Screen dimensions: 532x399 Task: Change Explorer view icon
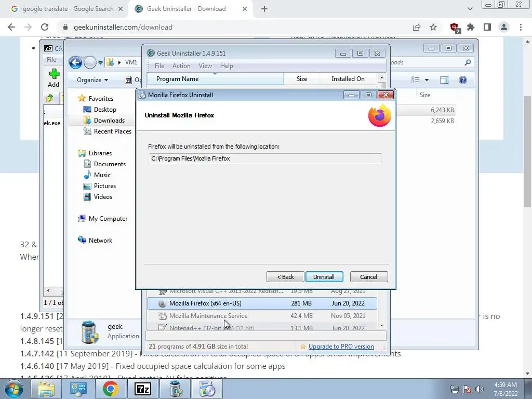tap(415, 79)
